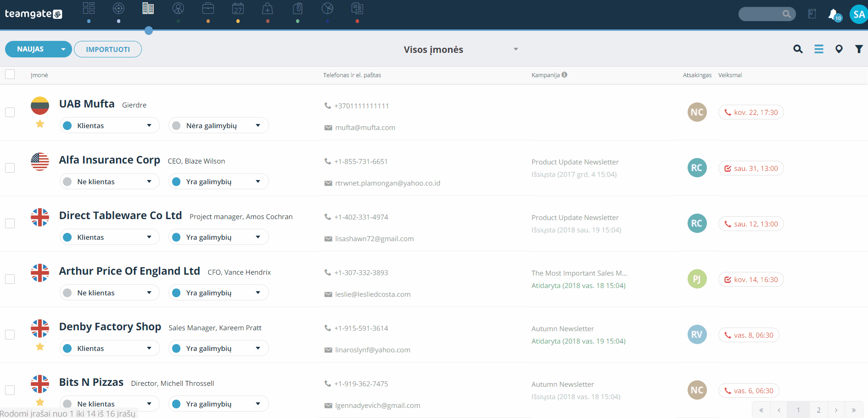Open the sau. 31, 13:00 task activity
Viewport: 868px width, 418px height.
pyautogui.click(x=751, y=168)
